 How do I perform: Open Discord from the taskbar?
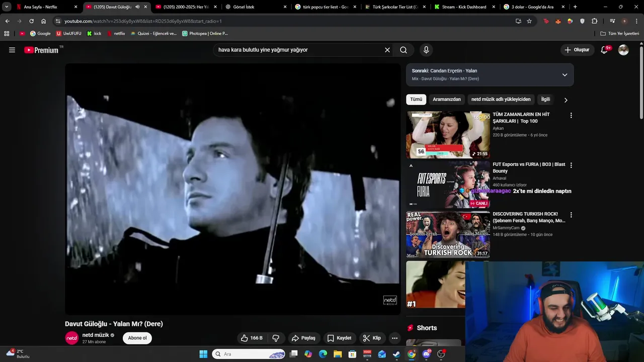pos(427,354)
